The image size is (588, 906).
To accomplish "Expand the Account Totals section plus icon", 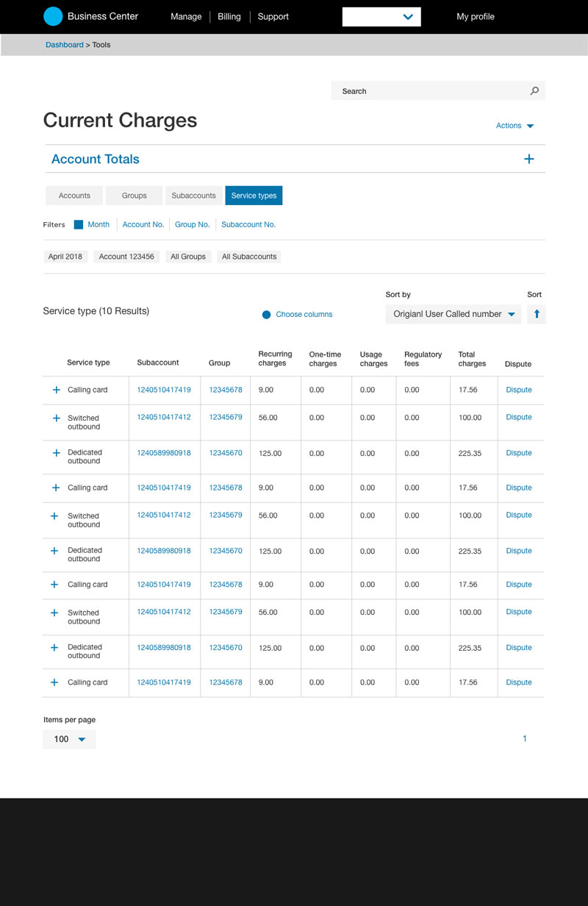I will click(529, 159).
